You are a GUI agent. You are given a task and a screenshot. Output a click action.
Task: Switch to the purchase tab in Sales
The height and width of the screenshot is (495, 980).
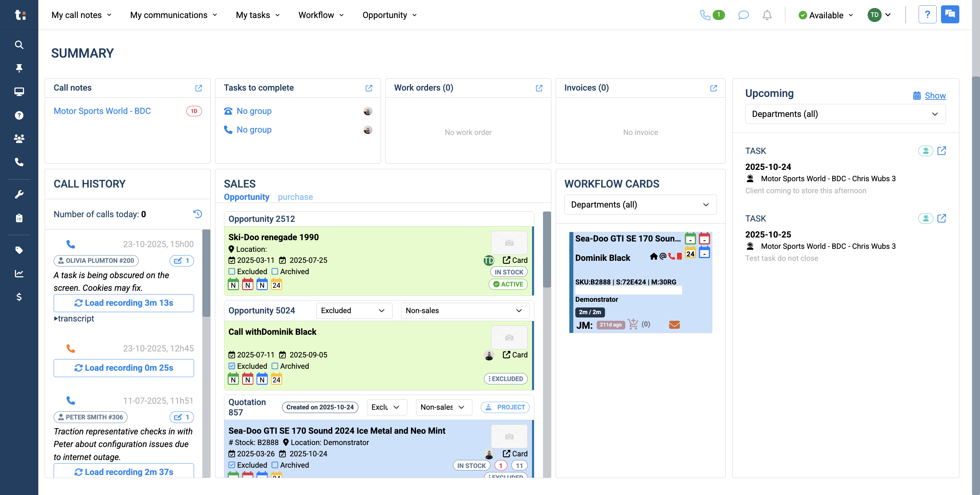tap(295, 197)
